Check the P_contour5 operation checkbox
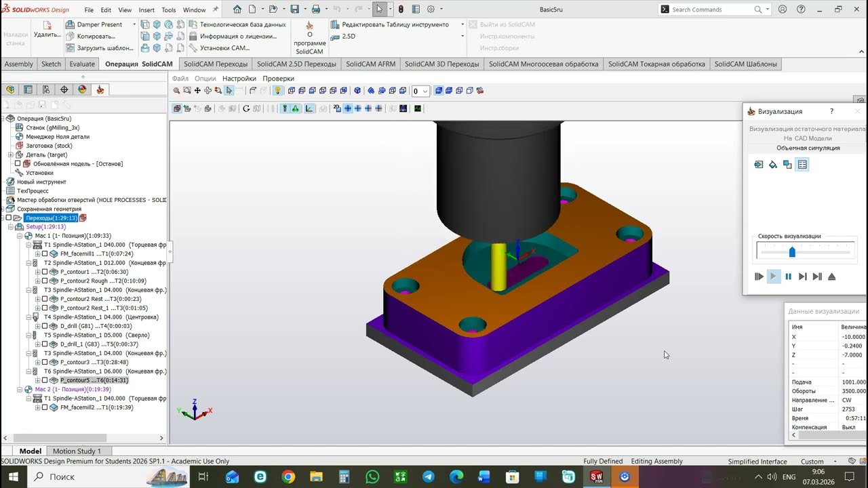 coord(45,380)
